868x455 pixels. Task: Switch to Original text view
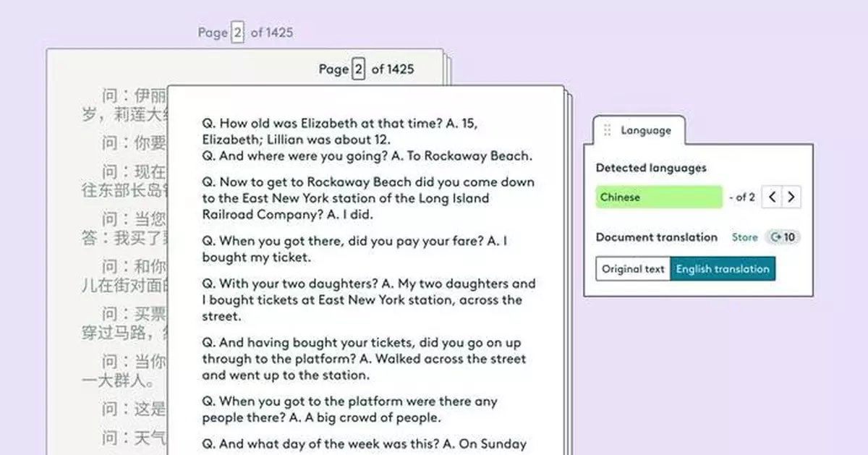(x=633, y=269)
